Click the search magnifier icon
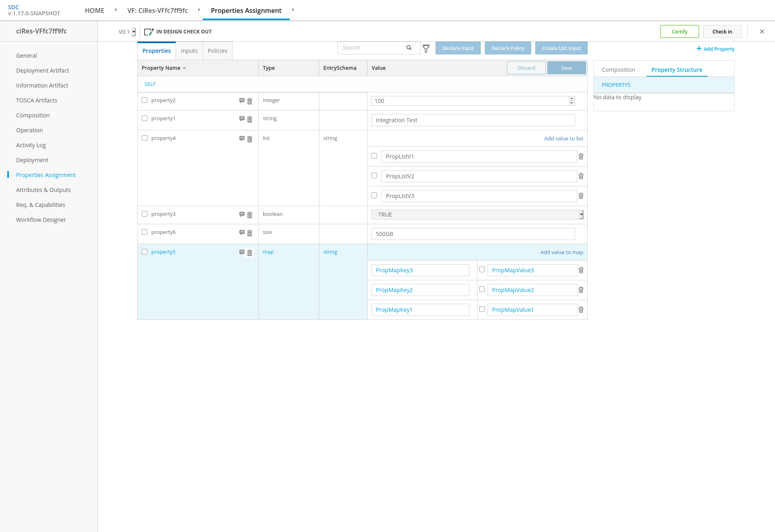This screenshot has height=532, width=775. point(409,48)
